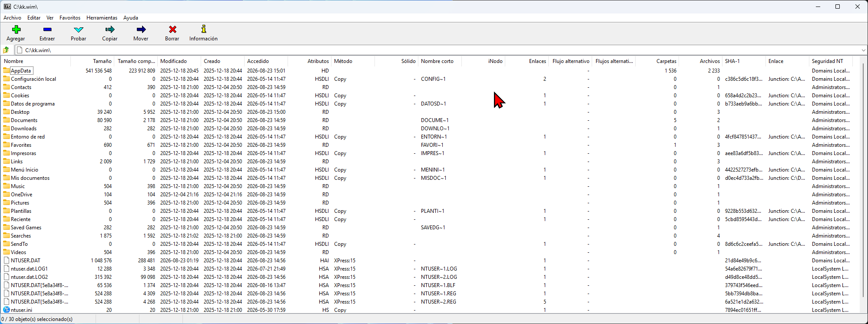Sort by the Creado column header
868x324 pixels.
(x=222, y=61)
